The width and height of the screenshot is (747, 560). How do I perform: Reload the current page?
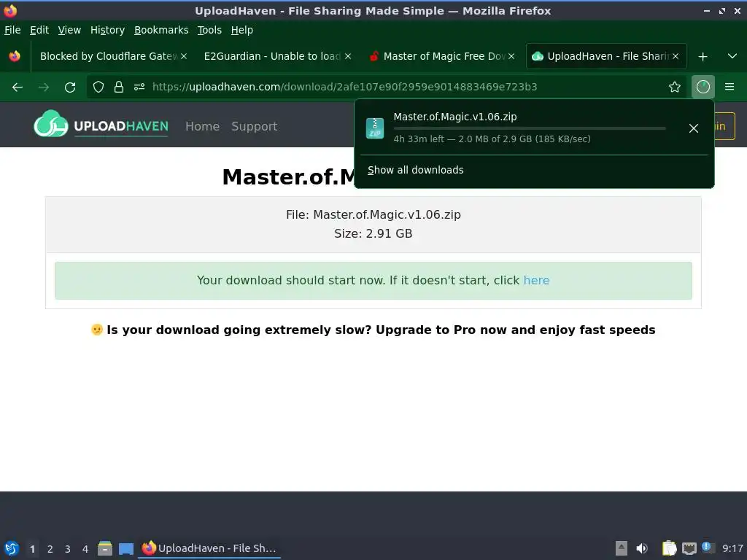[70, 87]
